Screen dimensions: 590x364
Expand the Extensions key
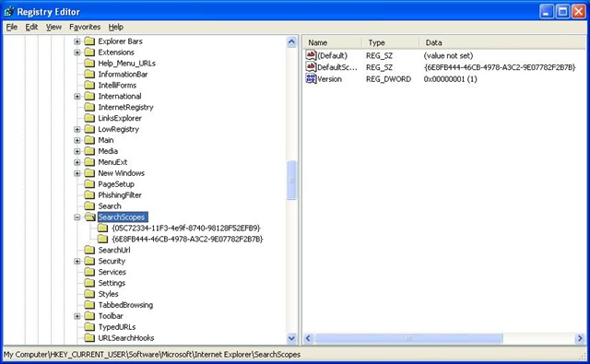tap(77, 53)
